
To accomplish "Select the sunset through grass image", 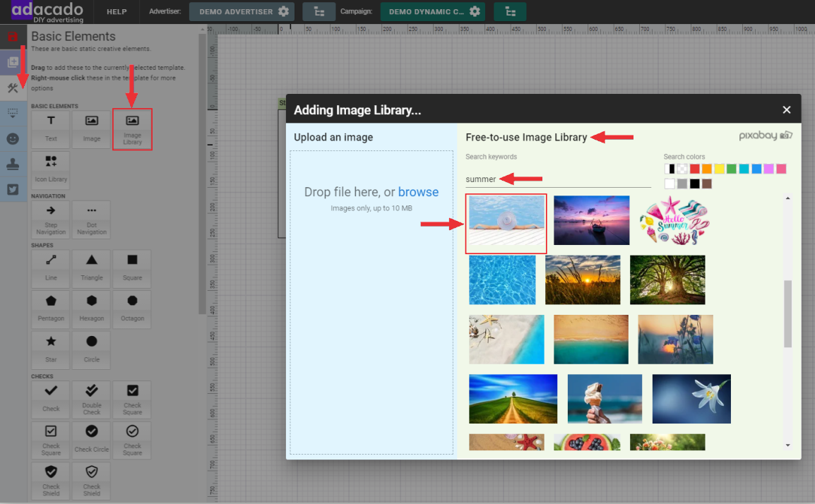I will (583, 280).
